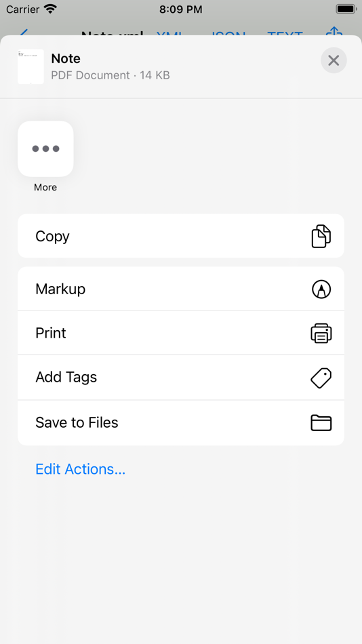
Task: Click the Copy documents icon
Action: tap(321, 236)
